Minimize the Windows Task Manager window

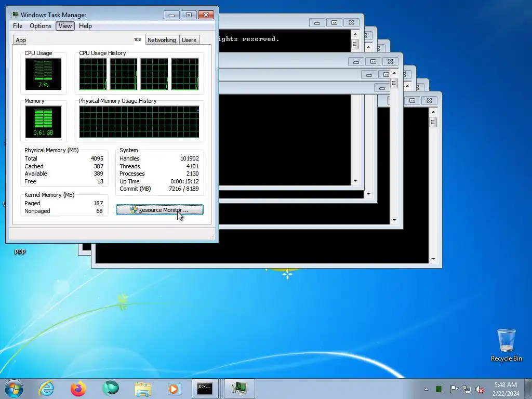(x=171, y=15)
